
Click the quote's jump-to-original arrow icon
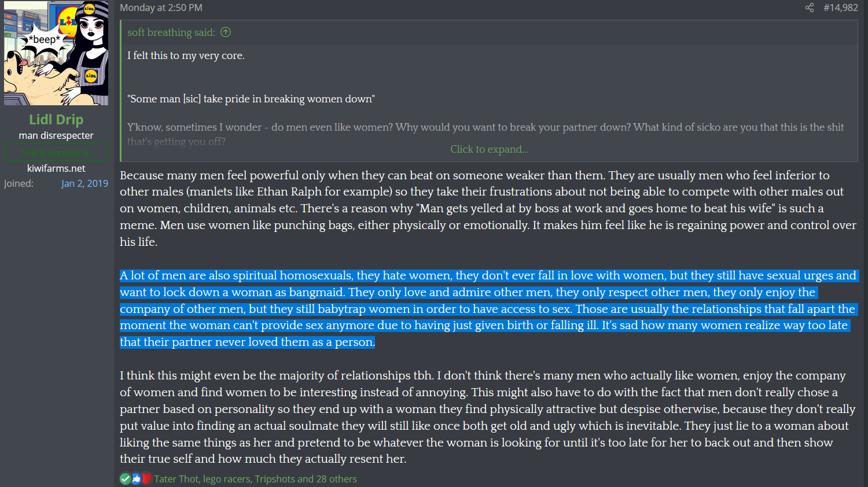(x=226, y=32)
